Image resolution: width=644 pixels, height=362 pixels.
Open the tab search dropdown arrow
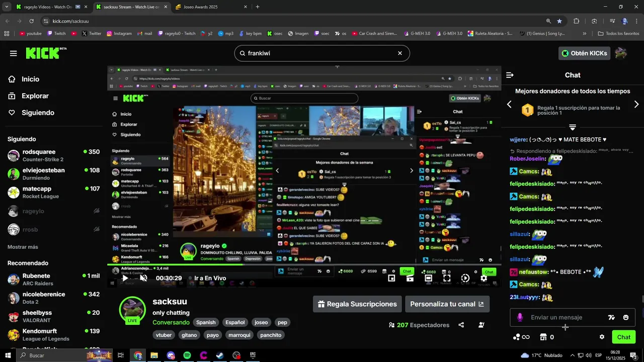pos(7,7)
